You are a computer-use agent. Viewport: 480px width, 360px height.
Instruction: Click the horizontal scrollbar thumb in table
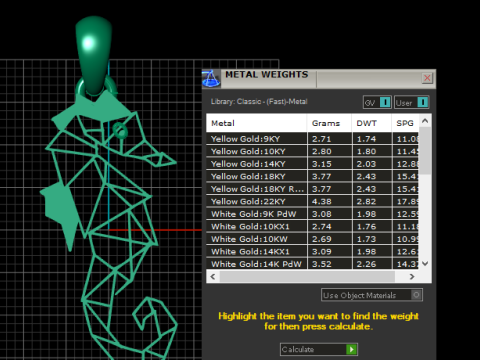[307, 276]
